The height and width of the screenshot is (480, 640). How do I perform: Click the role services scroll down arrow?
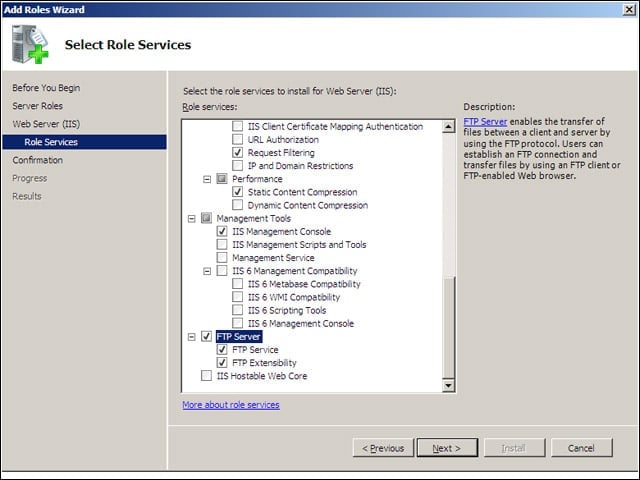449,385
